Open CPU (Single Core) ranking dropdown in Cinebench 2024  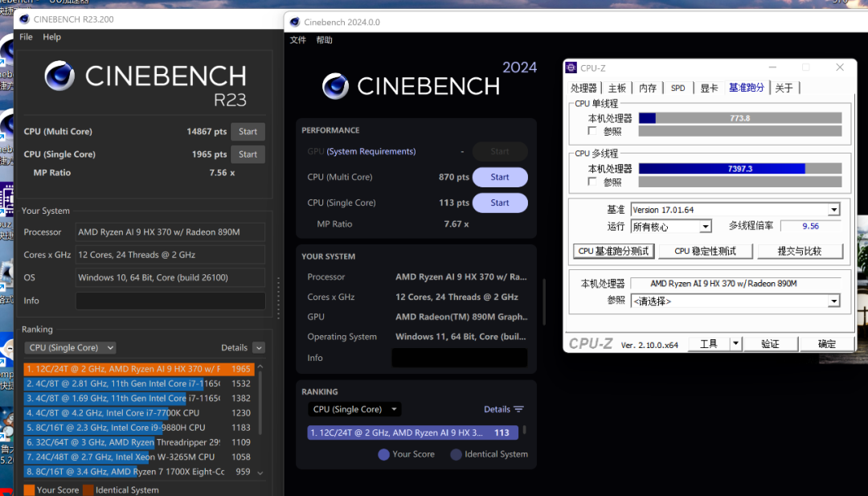pos(354,409)
